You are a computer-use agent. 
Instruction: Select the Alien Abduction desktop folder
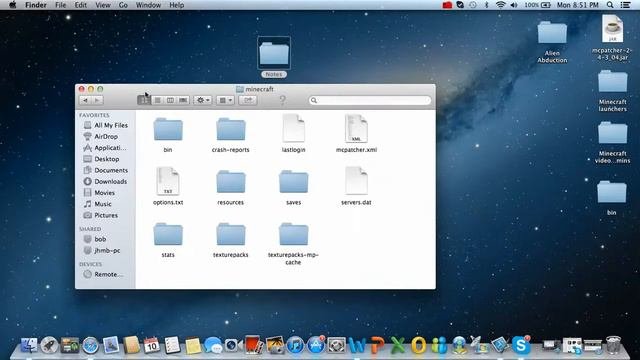(x=552, y=42)
